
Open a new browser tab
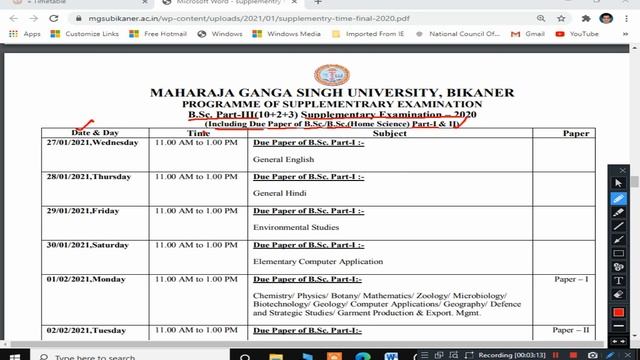[318, 2]
